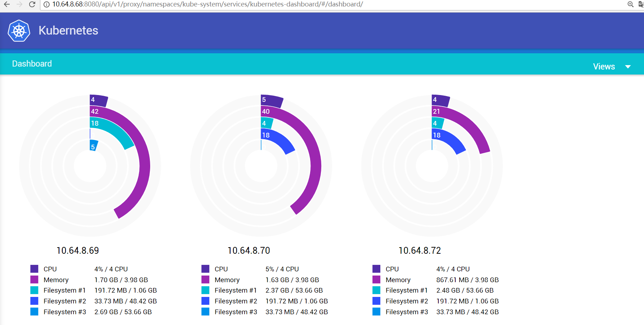This screenshot has width=644, height=325.
Task: Click the value 1.63 GB / 3.98 GB
Action: point(292,280)
